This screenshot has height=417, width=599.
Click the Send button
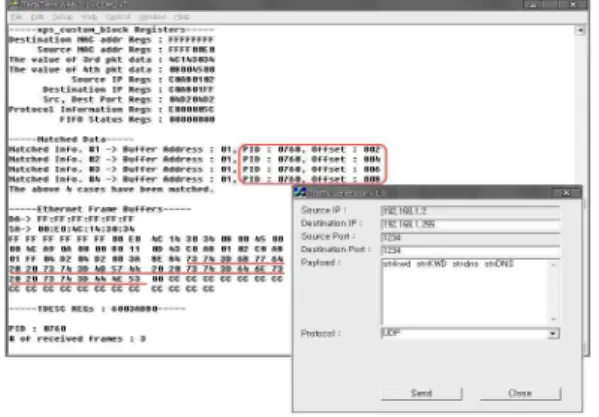(x=421, y=393)
